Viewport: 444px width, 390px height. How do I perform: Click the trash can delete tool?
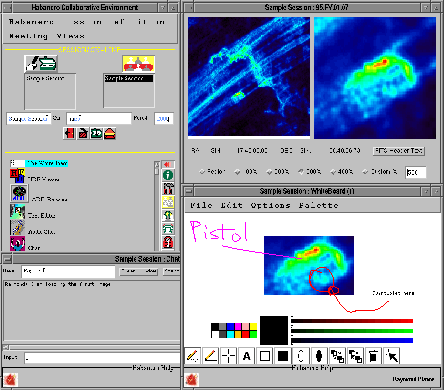[373, 356]
